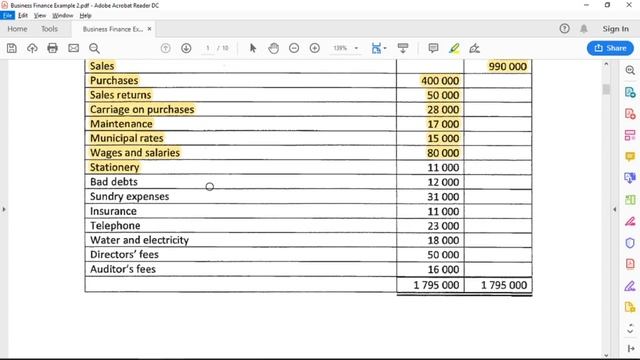Image resolution: width=640 pixels, height=360 pixels.
Task: Zoom in with the plus circle icon
Action: pos(315,48)
